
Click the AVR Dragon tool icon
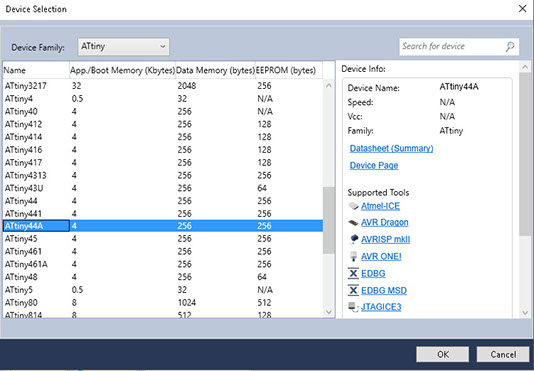[353, 223]
